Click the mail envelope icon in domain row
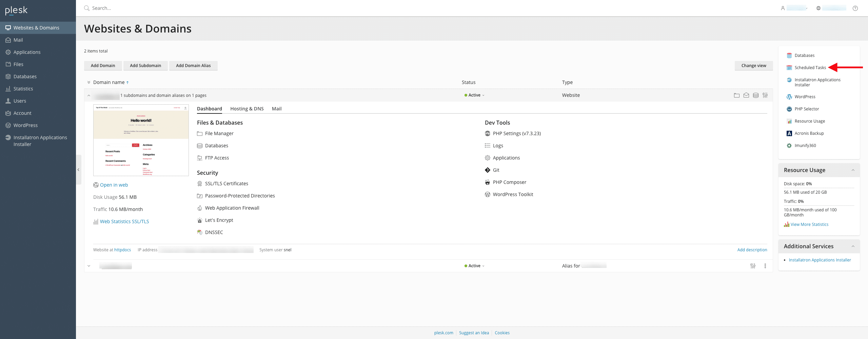The width and height of the screenshot is (868, 339). (x=746, y=96)
